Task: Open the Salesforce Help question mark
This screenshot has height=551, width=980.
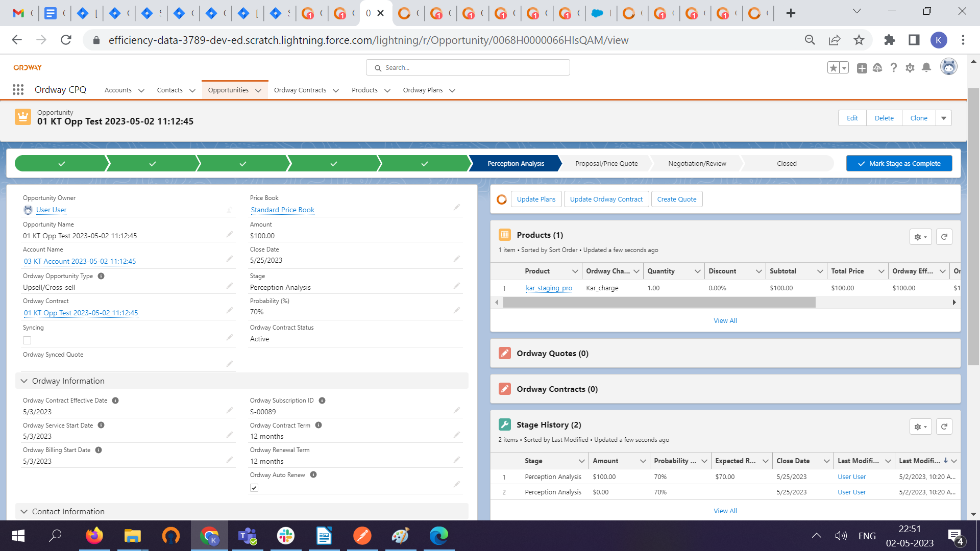Action: 894,68
